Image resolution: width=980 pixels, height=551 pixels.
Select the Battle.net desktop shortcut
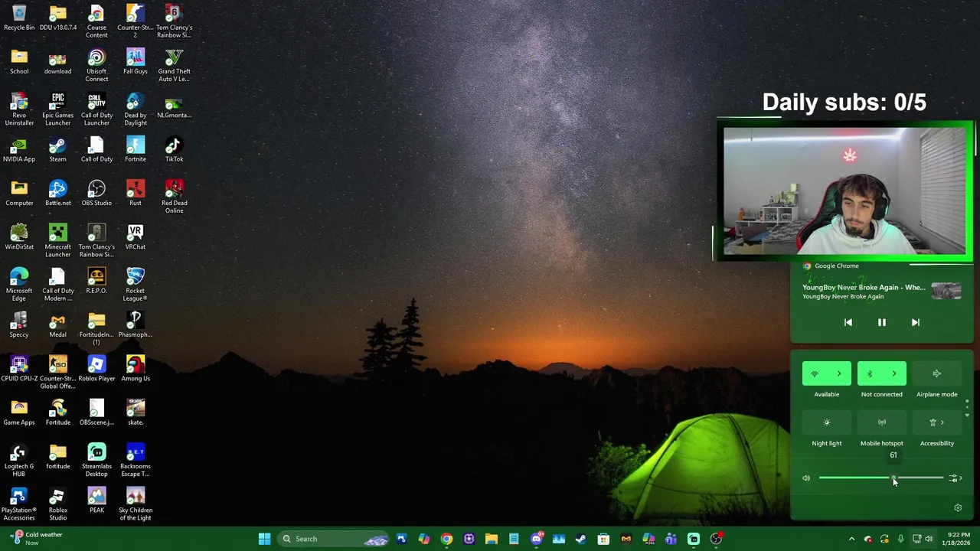click(57, 194)
